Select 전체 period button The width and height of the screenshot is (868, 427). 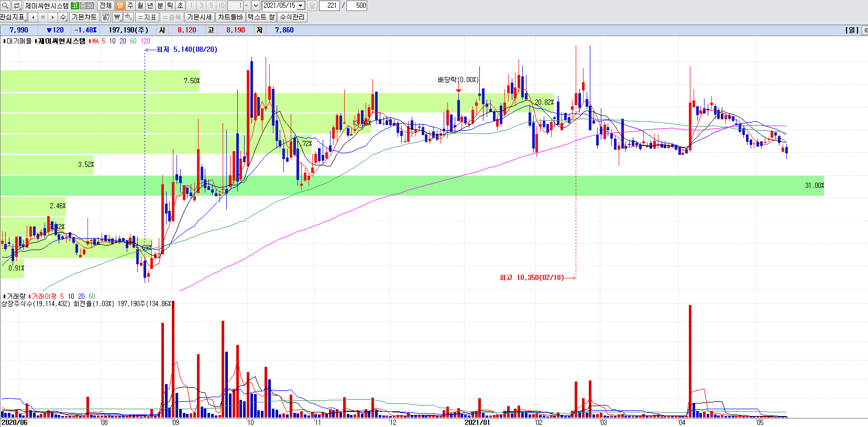(105, 5)
